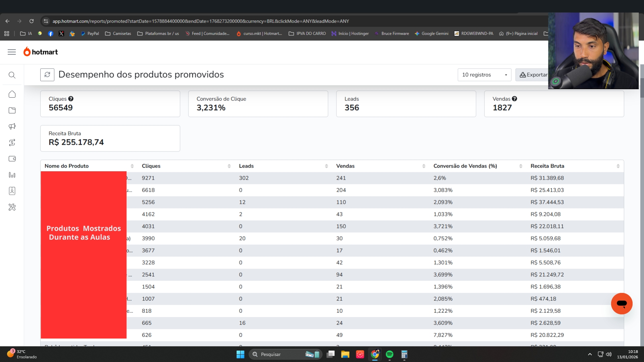This screenshot has width=644, height=362.
Task: Click the search magnifier in left sidebar
Action: click(x=12, y=75)
